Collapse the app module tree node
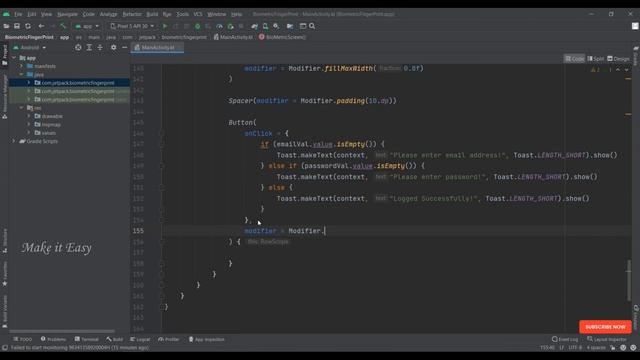640x360 pixels. click(x=14, y=58)
